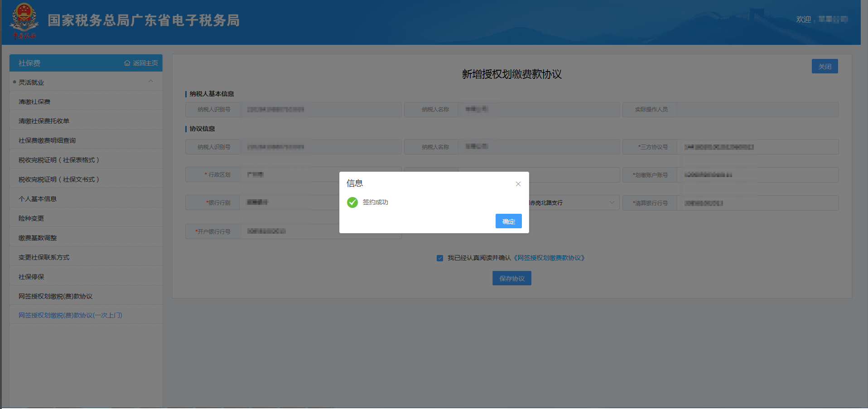This screenshot has width=868, height=409.
Task: Close the 信息 dialog with the × icon
Action: pyautogui.click(x=518, y=184)
